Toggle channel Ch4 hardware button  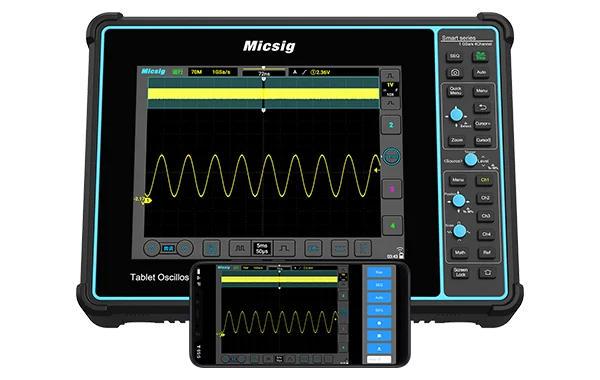point(486,234)
